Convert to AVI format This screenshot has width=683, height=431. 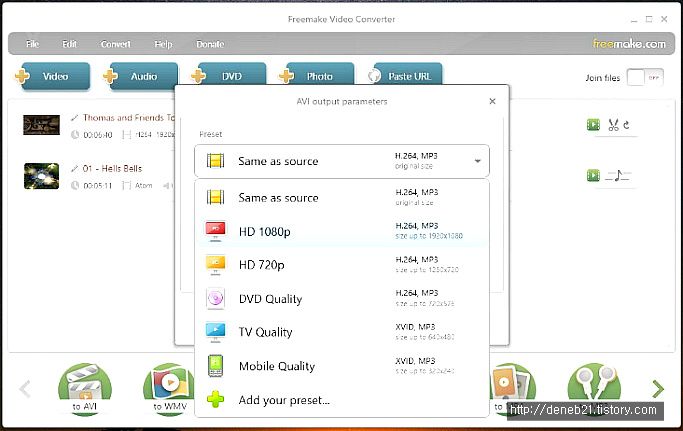[85, 389]
